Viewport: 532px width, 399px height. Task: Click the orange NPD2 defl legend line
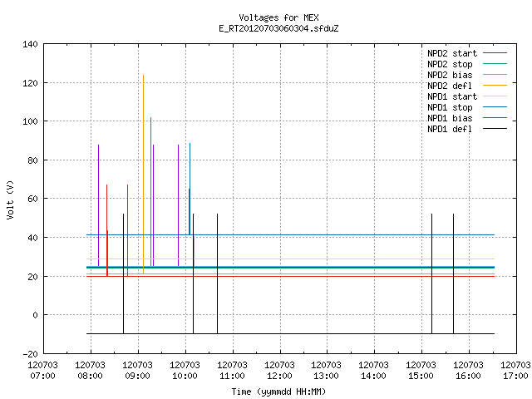click(495, 86)
